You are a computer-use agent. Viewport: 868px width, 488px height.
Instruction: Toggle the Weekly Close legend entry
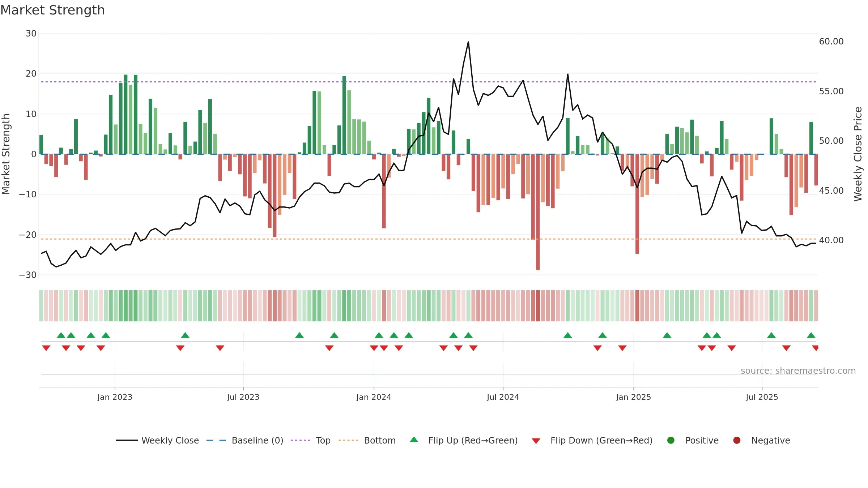point(157,440)
